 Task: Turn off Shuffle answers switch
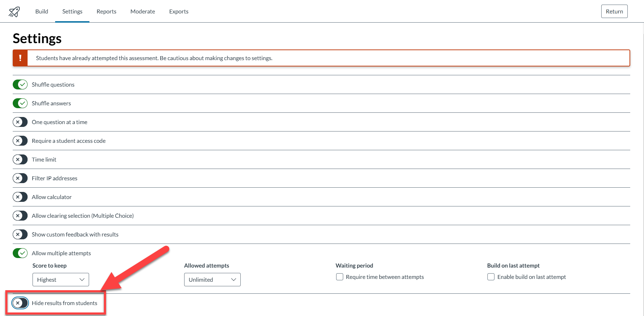click(x=20, y=103)
